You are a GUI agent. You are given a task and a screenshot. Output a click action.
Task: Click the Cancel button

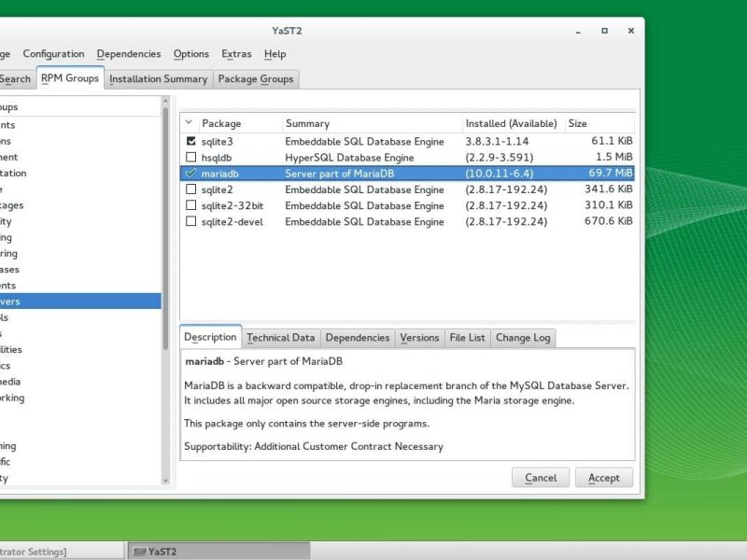541,477
